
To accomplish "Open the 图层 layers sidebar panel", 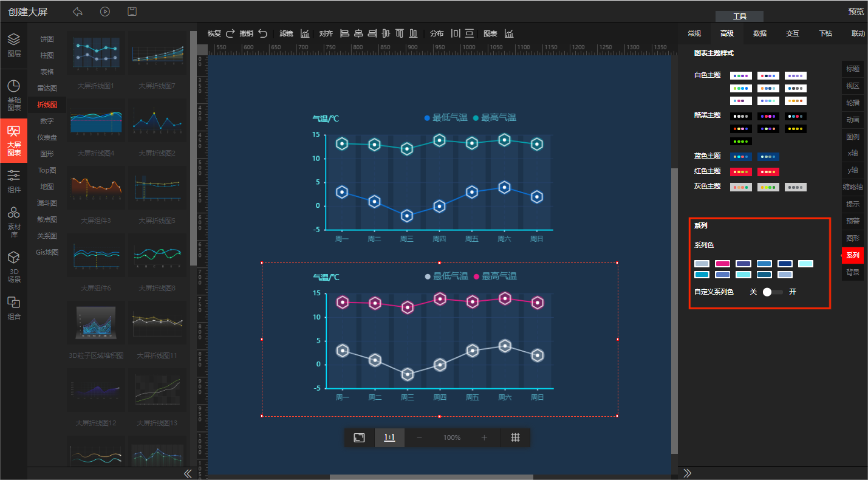I will click(x=13, y=45).
